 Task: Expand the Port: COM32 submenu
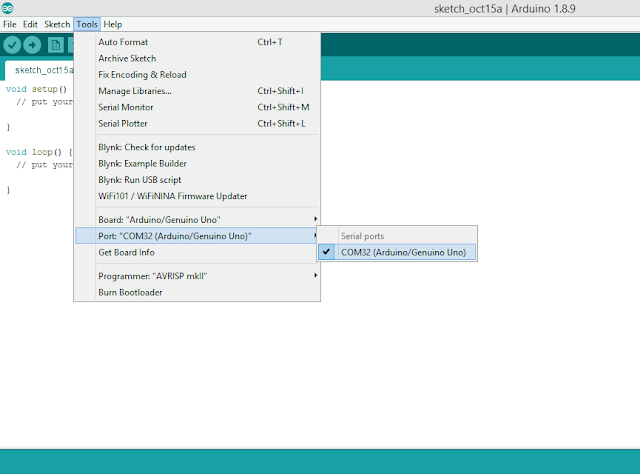pos(197,236)
